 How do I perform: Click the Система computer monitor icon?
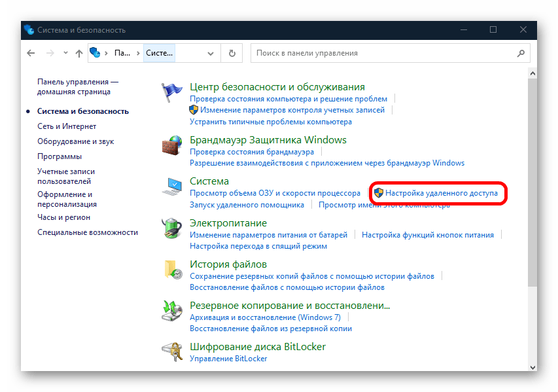pyautogui.click(x=172, y=187)
